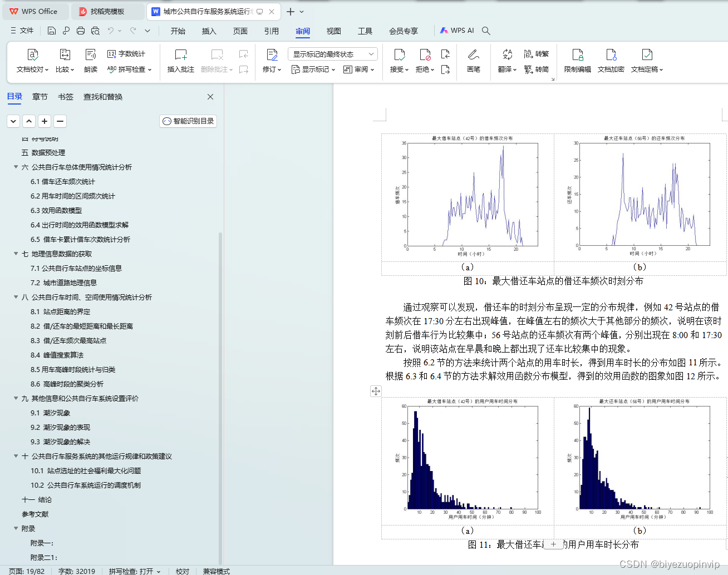The width and height of the screenshot is (728, 575).
Task: Click the borrowing frequency line chart (a)
Action: tap(468, 197)
